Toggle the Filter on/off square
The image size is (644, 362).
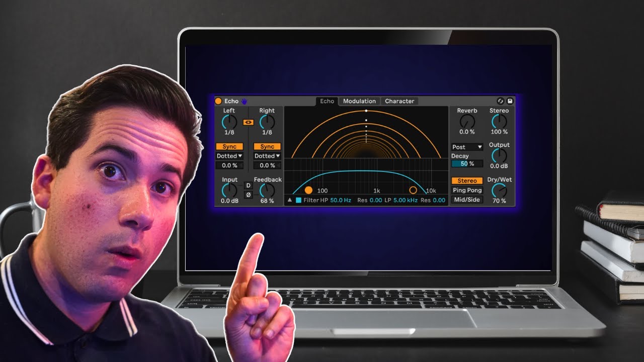click(x=298, y=200)
